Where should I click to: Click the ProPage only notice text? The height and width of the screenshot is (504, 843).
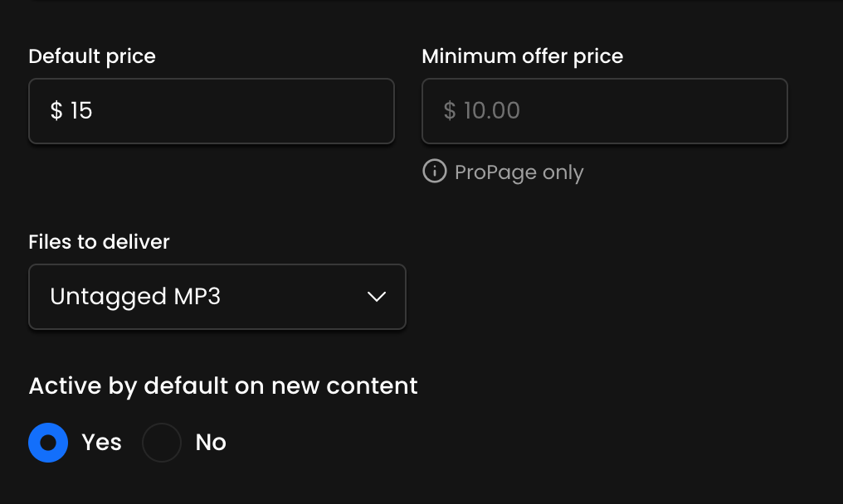click(x=519, y=172)
